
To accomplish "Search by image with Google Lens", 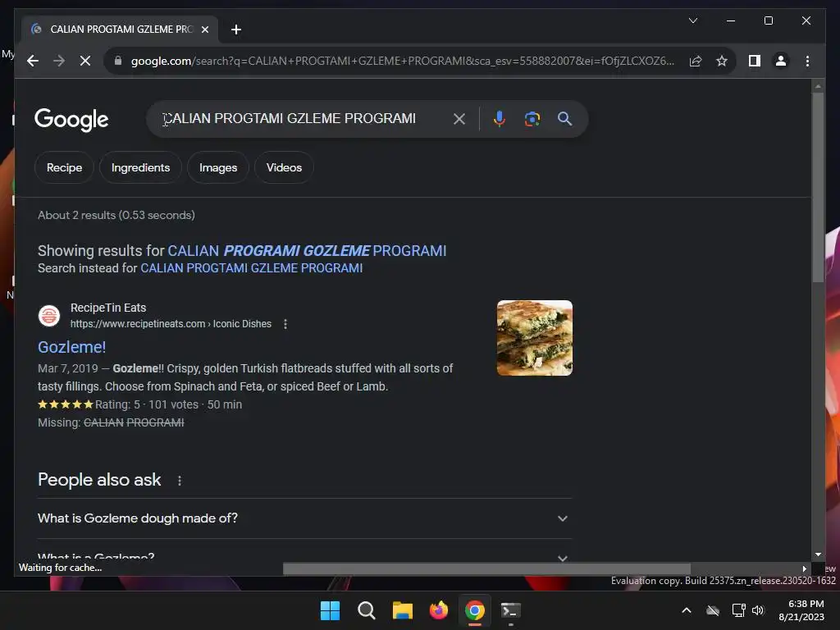I will [532, 119].
